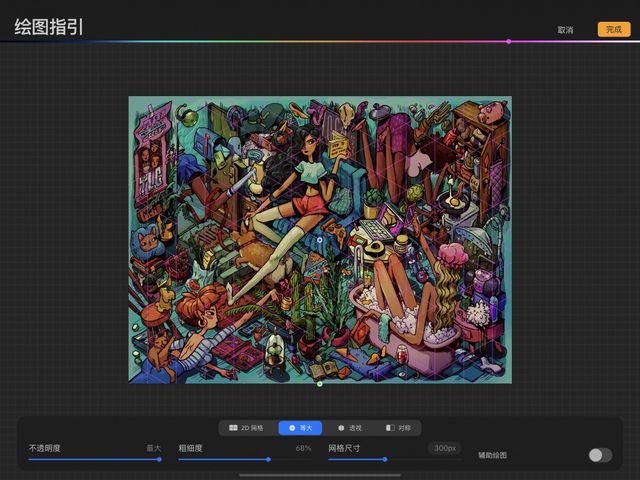
Task: Toggle the 辅助绘图 drawing assist switch
Action: point(600,455)
